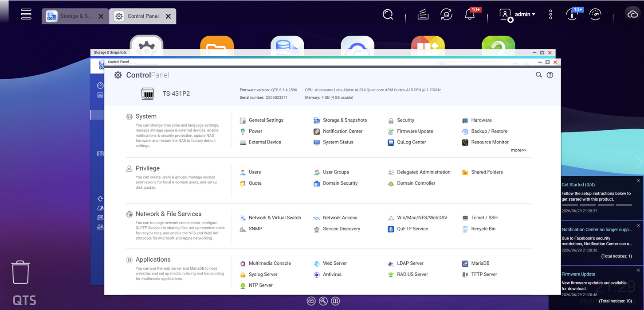
Task: Open the myQNAPcloud icon at top right
Action: [632, 15]
